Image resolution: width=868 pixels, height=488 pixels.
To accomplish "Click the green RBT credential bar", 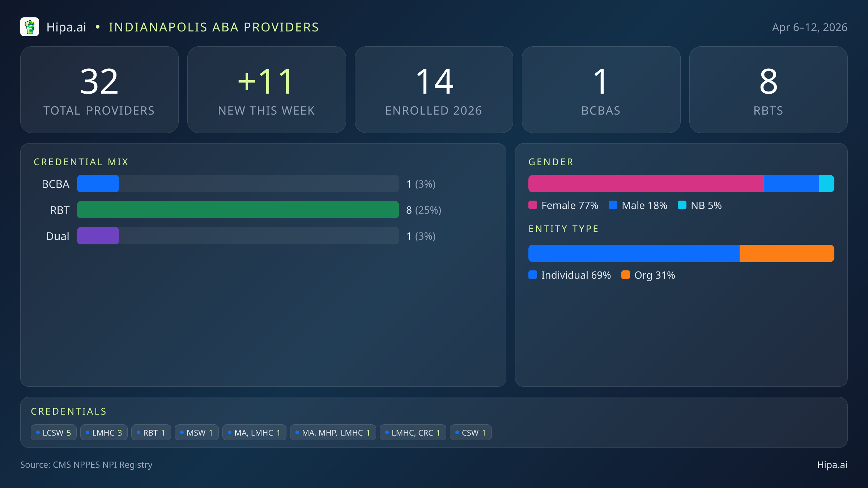I will pyautogui.click(x=238, y=210).
